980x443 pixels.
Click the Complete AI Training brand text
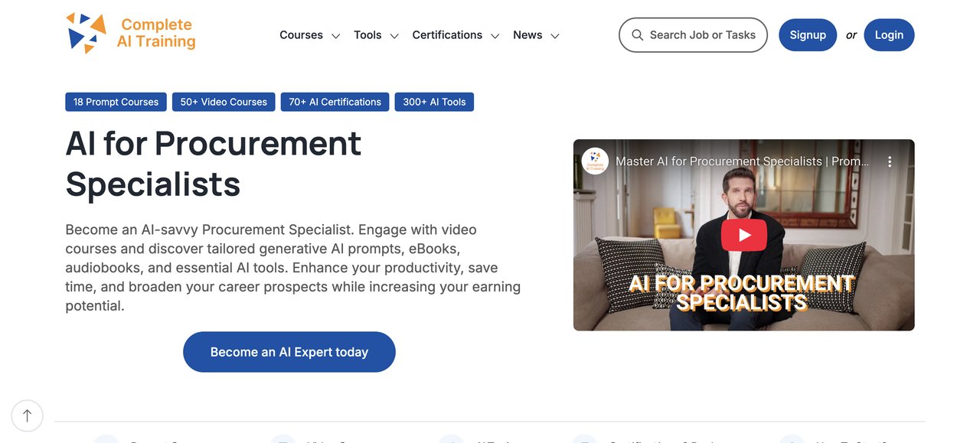click(x=156, y=33)
